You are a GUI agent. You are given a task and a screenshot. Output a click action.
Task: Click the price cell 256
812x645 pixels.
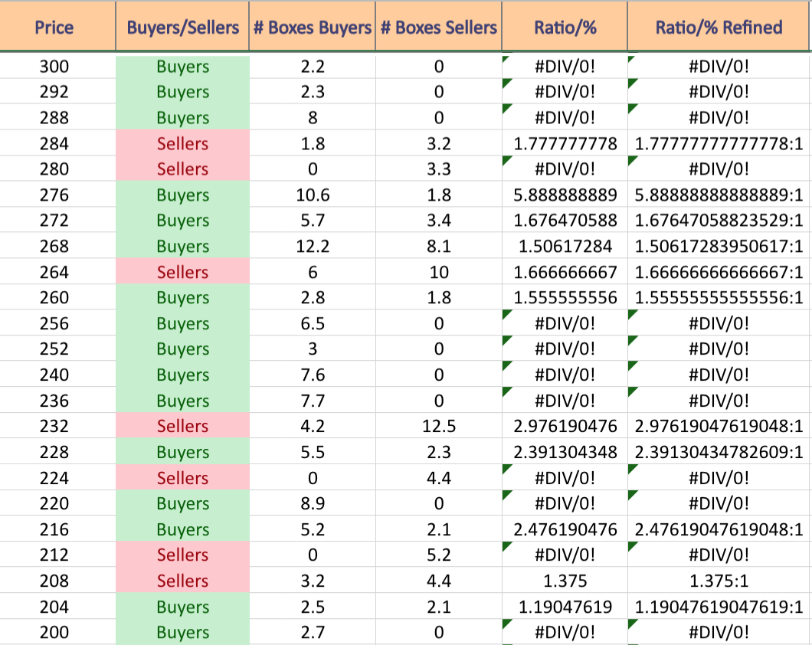click(54, 323)
